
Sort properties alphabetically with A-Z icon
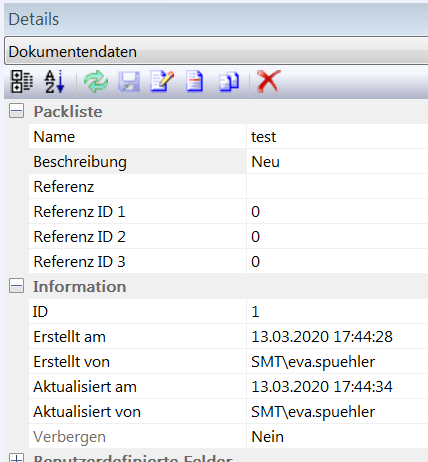(55, 81)
